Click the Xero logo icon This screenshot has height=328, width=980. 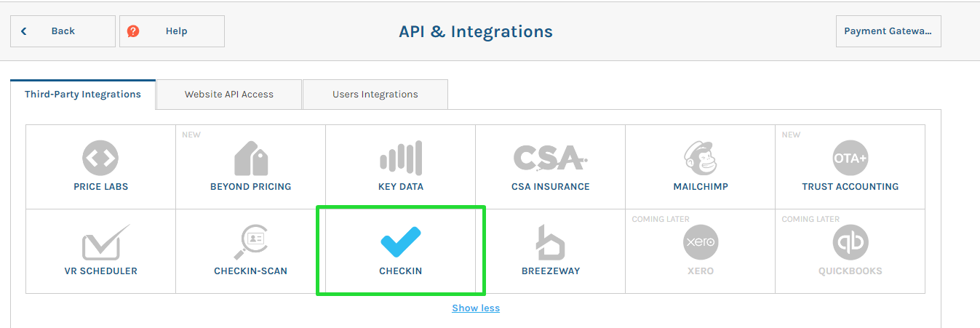(x=700, y=242)
